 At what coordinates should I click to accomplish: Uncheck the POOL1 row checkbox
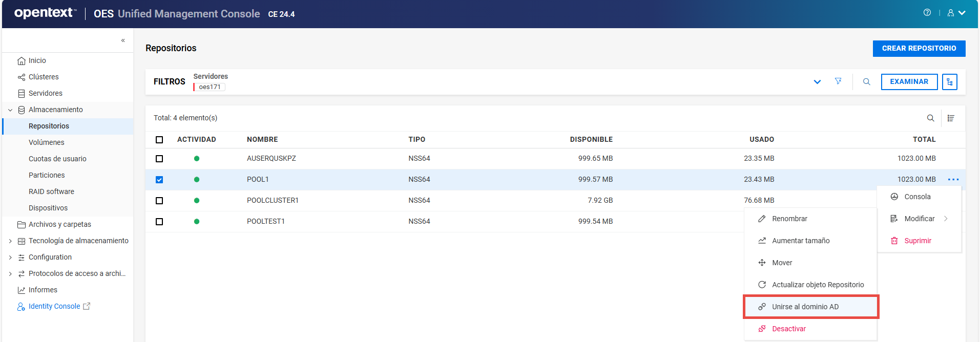point(159,180)
